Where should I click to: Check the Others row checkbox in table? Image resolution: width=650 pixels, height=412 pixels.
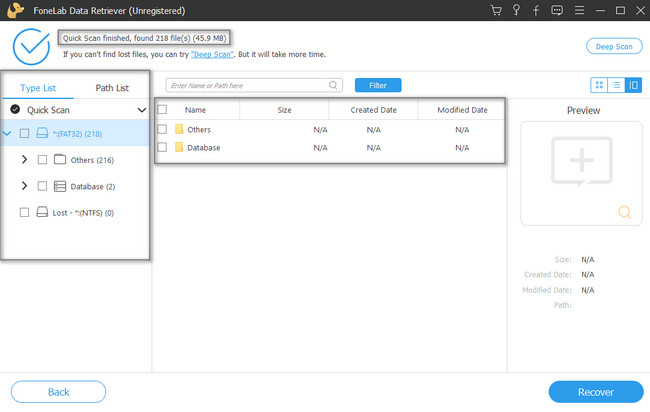pyautogui.click(x=162, y=129)
